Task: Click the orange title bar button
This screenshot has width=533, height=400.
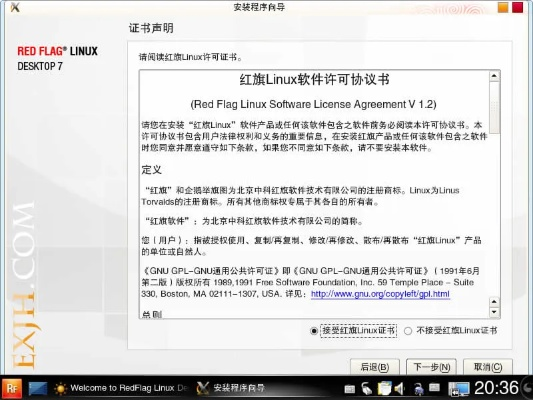Action: 503,7
